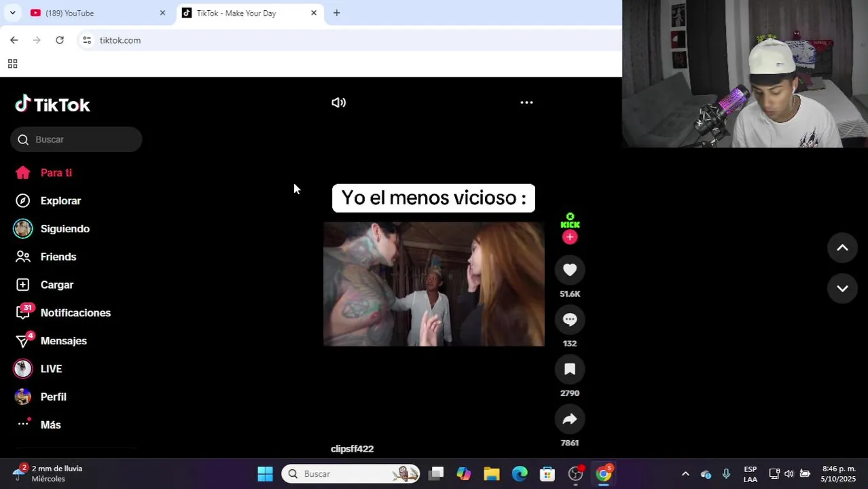
Task: Open the tab search dropdown arrow
Action: point(12,13)
